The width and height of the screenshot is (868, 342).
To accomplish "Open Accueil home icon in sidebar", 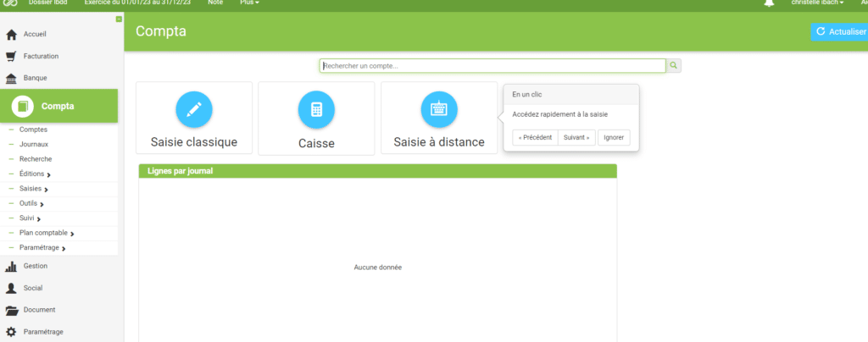I will [11, 35].
